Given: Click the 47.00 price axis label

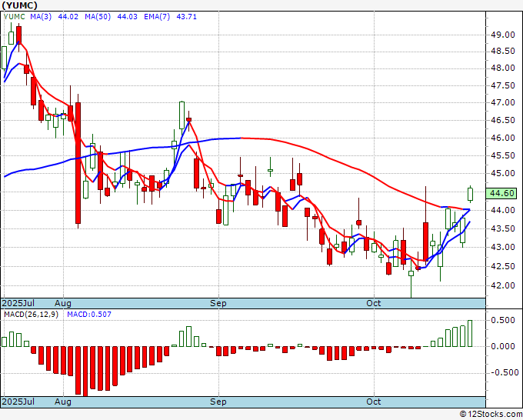Looking at the screenshot, I should click(502, 103).
